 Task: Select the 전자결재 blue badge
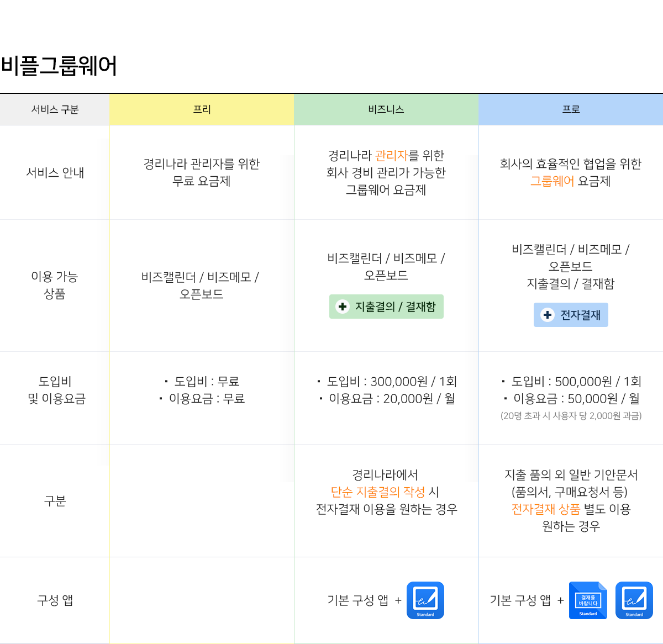[x=571, y=315]
